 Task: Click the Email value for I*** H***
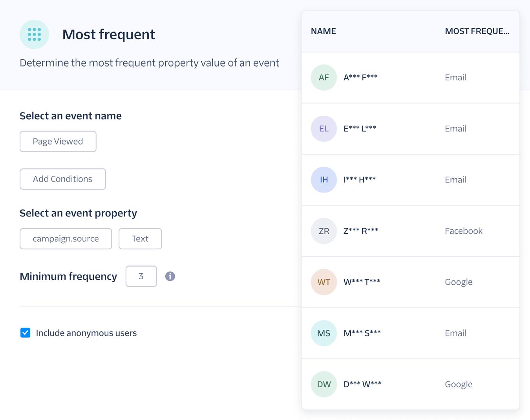point(455,180)
